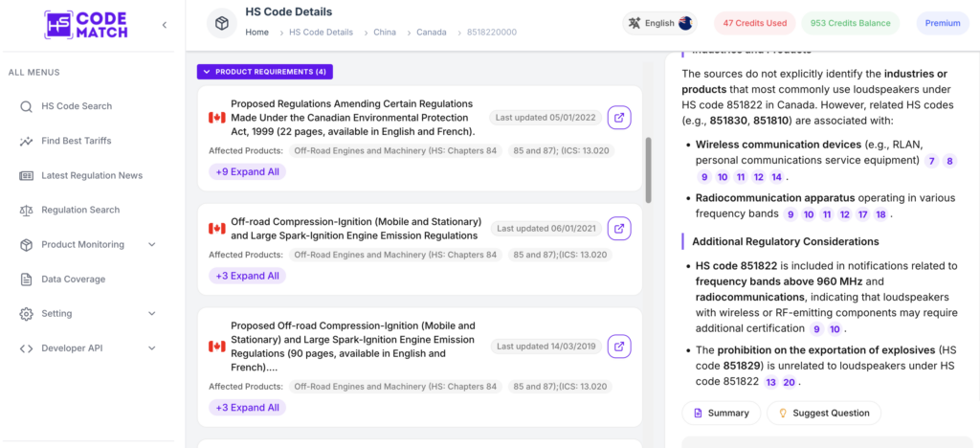Click citation 17 in Radiocommunication apparatus bullet

coord(862,214)
